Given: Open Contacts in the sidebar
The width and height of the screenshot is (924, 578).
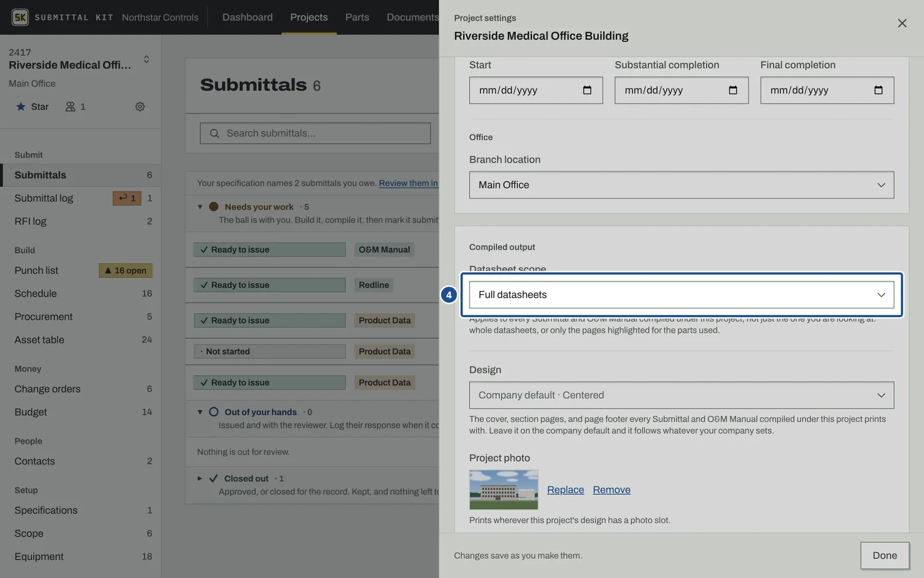Looking at the screenshot, I should pyautogui.click(x=81, y=461).
